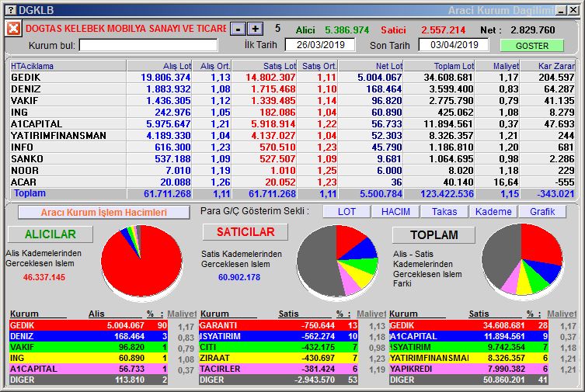
Task: Sort by Maliyet column header
Action: point(497,66)
